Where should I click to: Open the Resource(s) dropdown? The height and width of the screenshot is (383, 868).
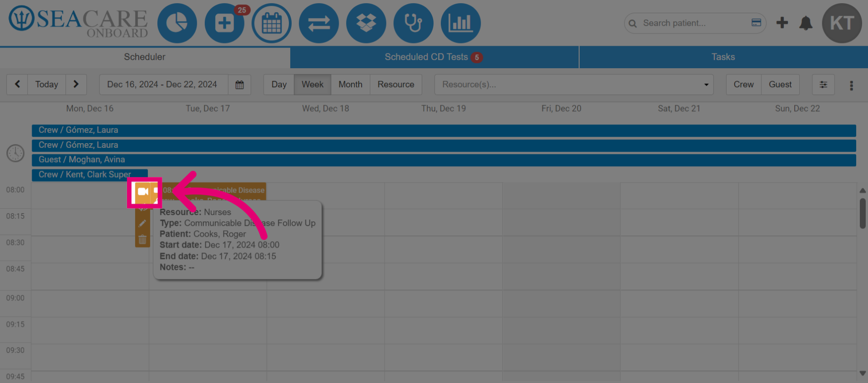(574, 84)
